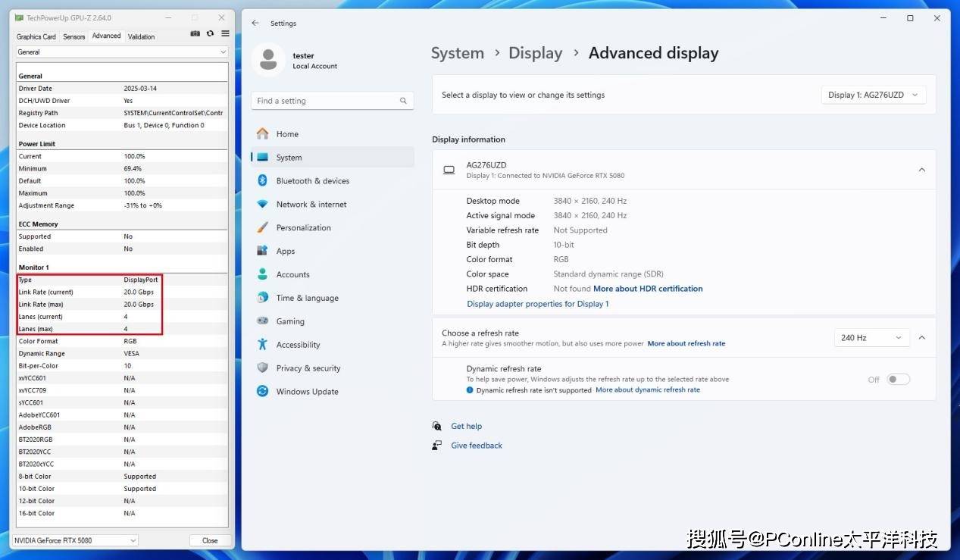Click the 10-bit Color Supported row
Viewport: 960px width, 560px height.
click(122, 489)
